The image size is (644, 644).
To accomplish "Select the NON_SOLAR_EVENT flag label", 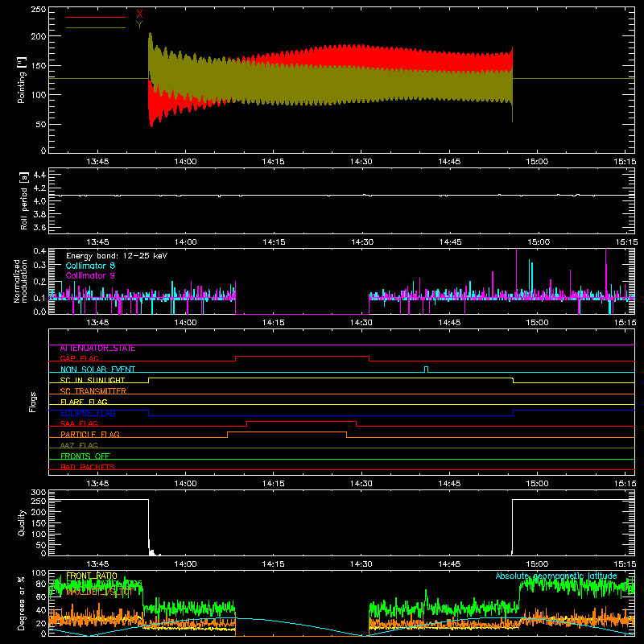I will pos(97,369).
